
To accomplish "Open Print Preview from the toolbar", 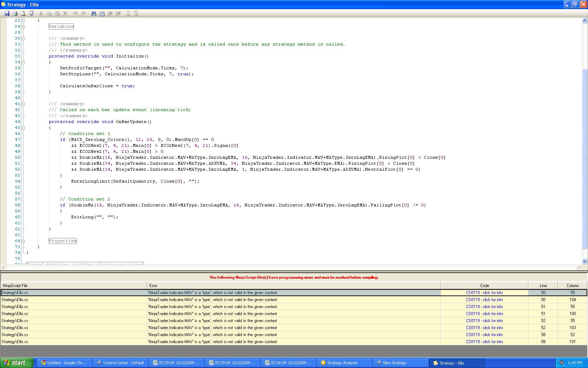I will coord(23,13).
